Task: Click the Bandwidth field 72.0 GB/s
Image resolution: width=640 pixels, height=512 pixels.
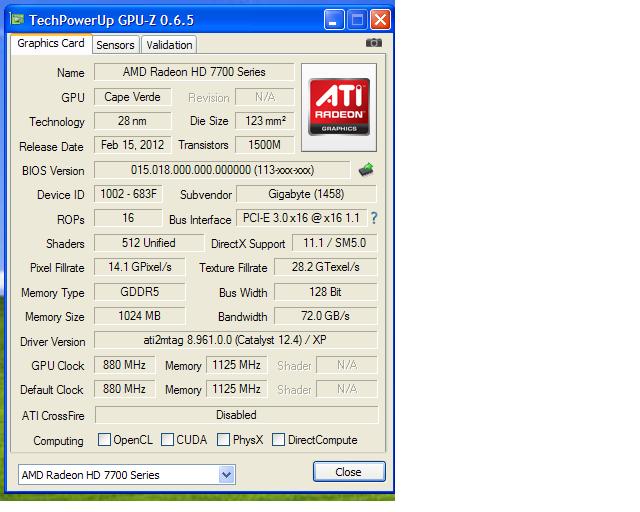Action: click(x=326, y=316)
